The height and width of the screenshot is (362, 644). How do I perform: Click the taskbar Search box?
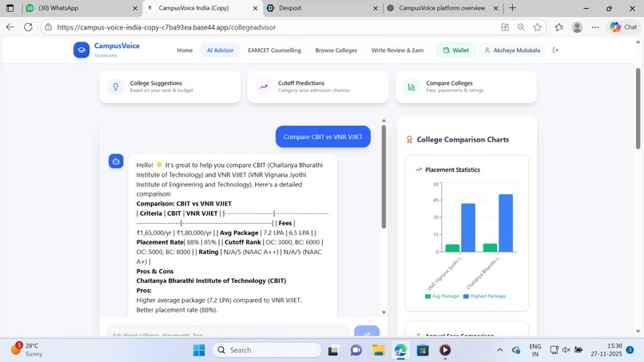coord(267,350)
